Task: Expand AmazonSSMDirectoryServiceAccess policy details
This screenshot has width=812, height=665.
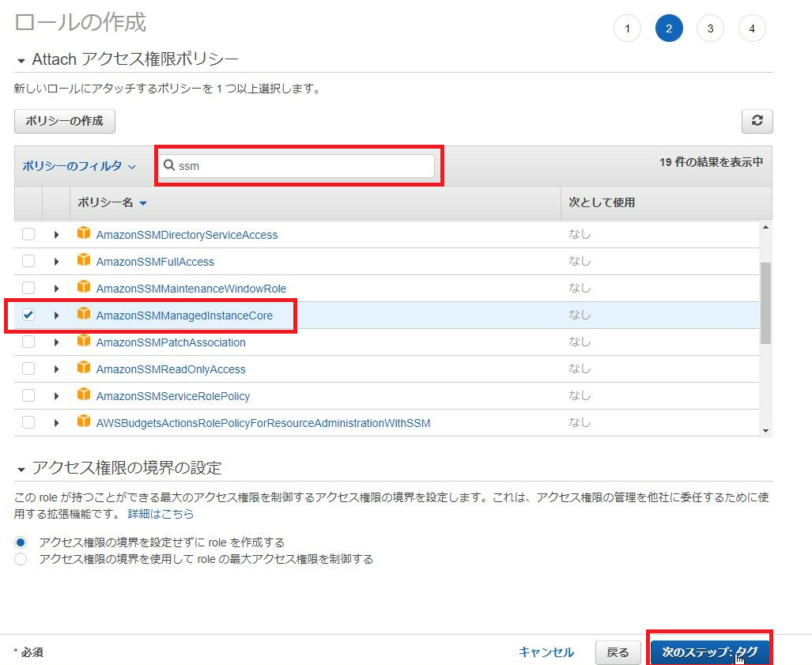Action: click(56, 235)
